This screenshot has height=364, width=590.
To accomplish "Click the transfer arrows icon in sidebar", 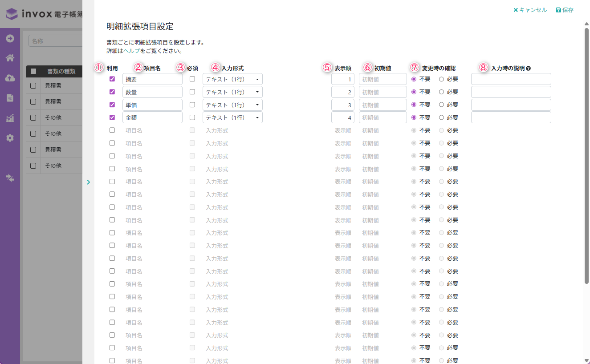I will [x=10, y=178].
